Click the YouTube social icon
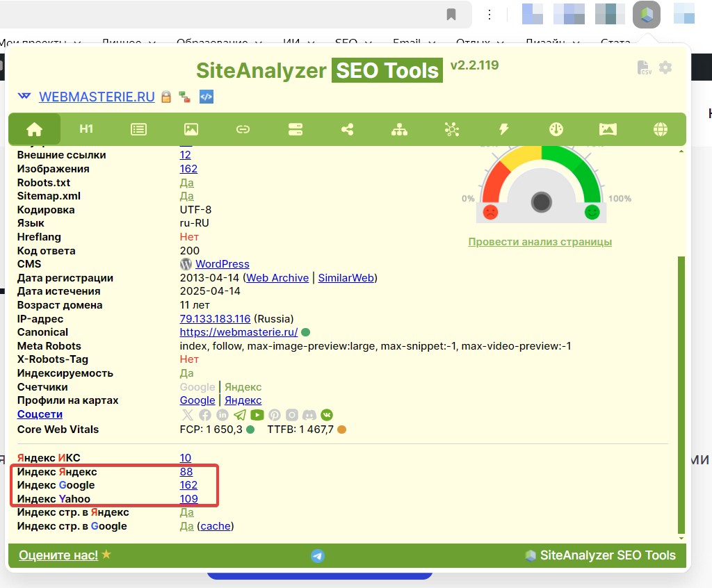This screenshot has height=588, width=712. pos(257,415)
